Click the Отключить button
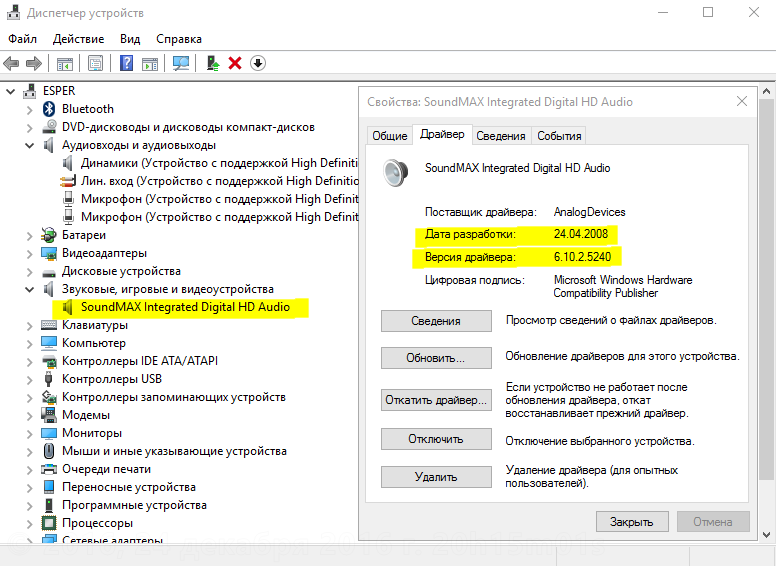The height and width of the screenshot is (566, 776). (436, 439)
